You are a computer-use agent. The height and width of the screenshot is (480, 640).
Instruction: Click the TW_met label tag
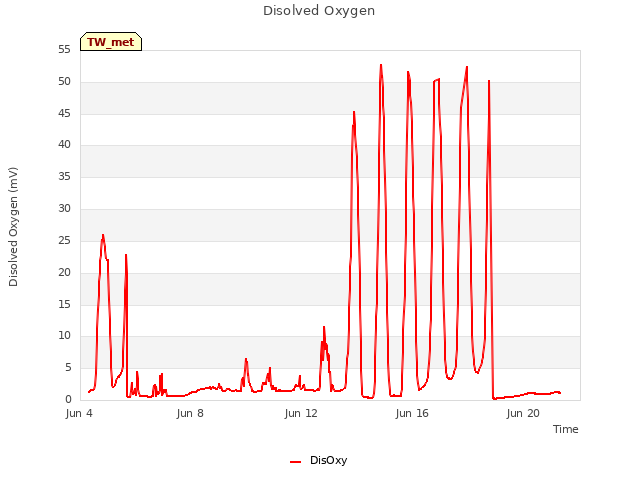(111, 42)
